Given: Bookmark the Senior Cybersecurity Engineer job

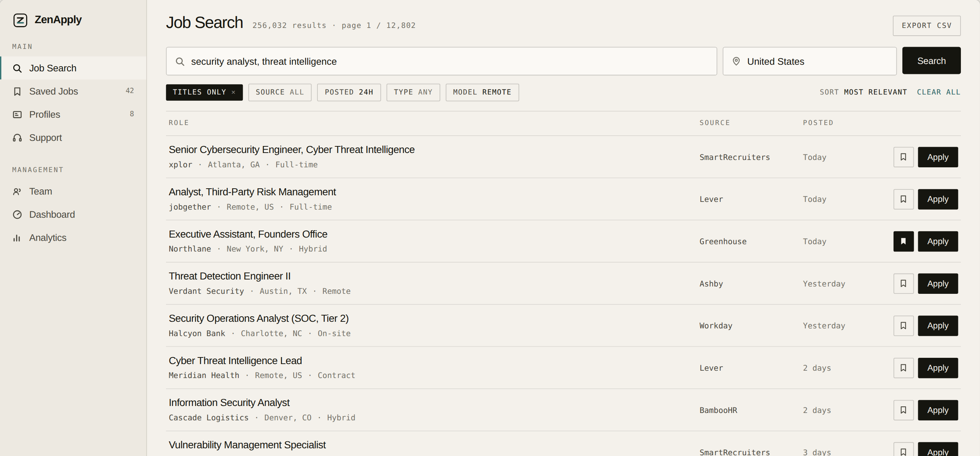Looking at the screenshot, I should point(903,157).
